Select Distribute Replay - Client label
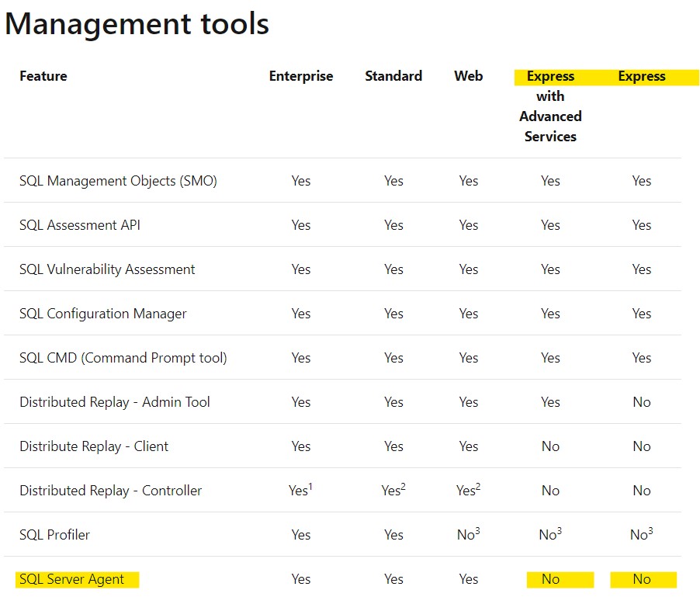Image resolution: width=700 pixels, height=597 pixels. coord(94,446)
